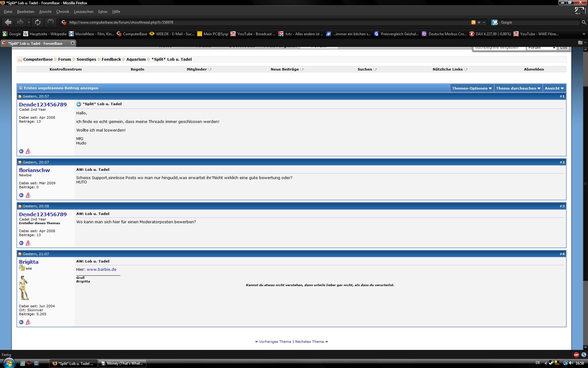The image size is (588, 368).
Task: Open the Ansicht dropdown menu
Action: pyautogui.click(x=554, y=88)
